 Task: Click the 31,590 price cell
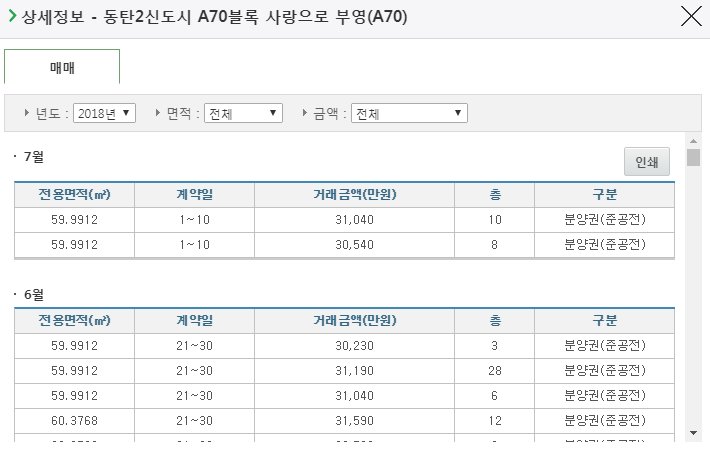pyautogui.click(x=355, y=421)
